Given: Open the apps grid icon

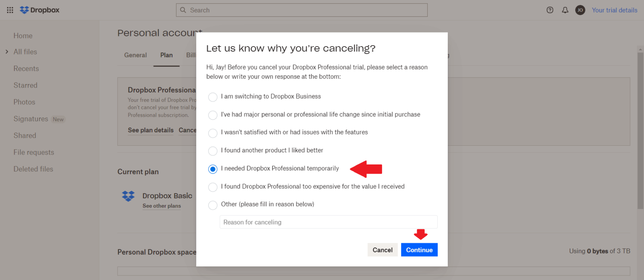Looking at the screenshot, I should pos(10,10).
